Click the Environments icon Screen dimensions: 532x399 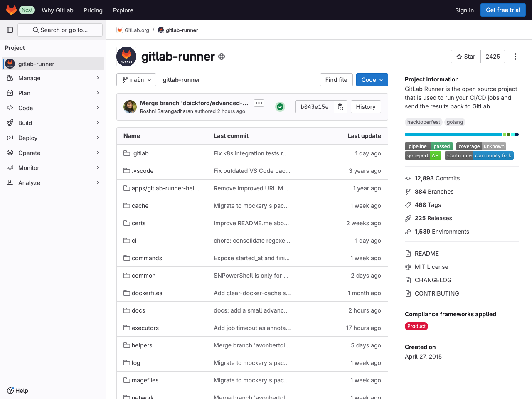408,232
